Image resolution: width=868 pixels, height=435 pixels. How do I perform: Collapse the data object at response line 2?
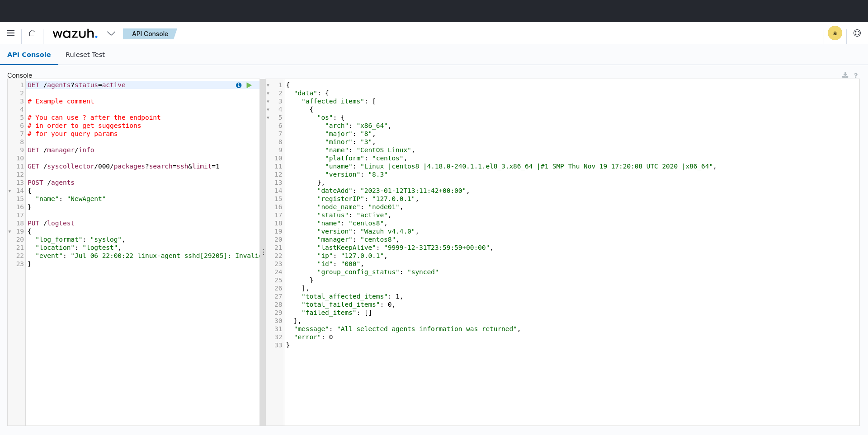[x=268, y=94]
